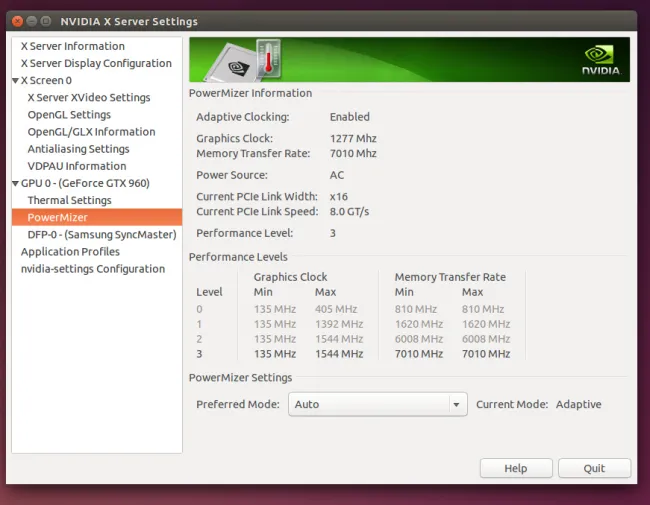Select GPU 0 - (GeForce GTX 960)

pos(85,183)
